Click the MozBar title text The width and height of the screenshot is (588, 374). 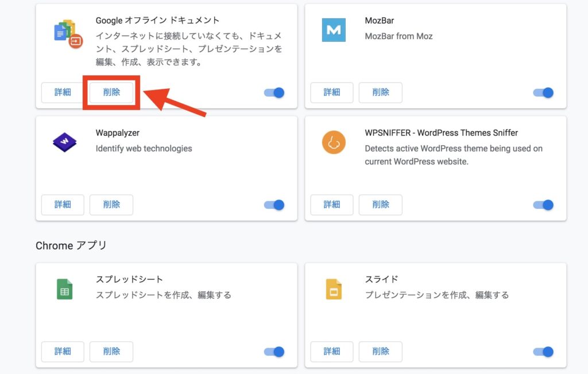(x=380, y=21)
